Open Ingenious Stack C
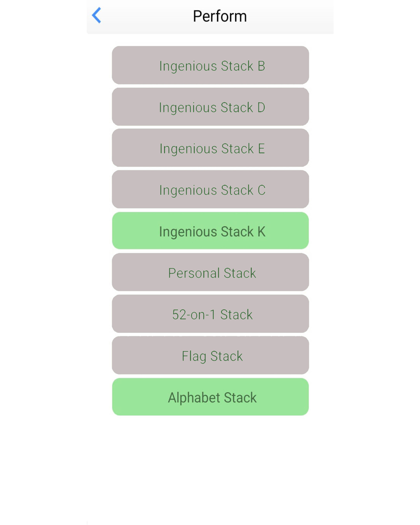 210,190
